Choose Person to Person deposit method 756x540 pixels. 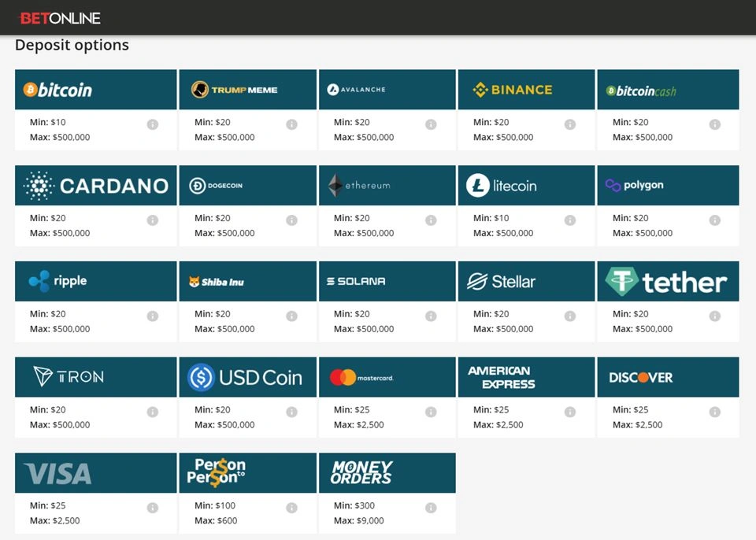(248, 473)
